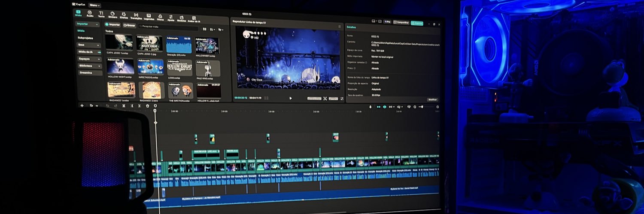Image resolution: width=644 pixels, height=214 pixels.
Task: Open the Texto tab
Action: pyautogui.click(x=101, y=15)
